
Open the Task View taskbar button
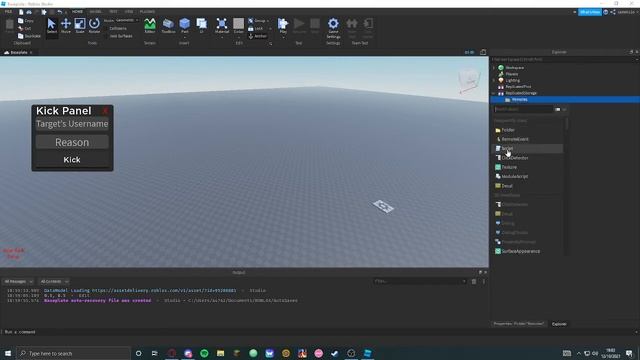[155, 353]
